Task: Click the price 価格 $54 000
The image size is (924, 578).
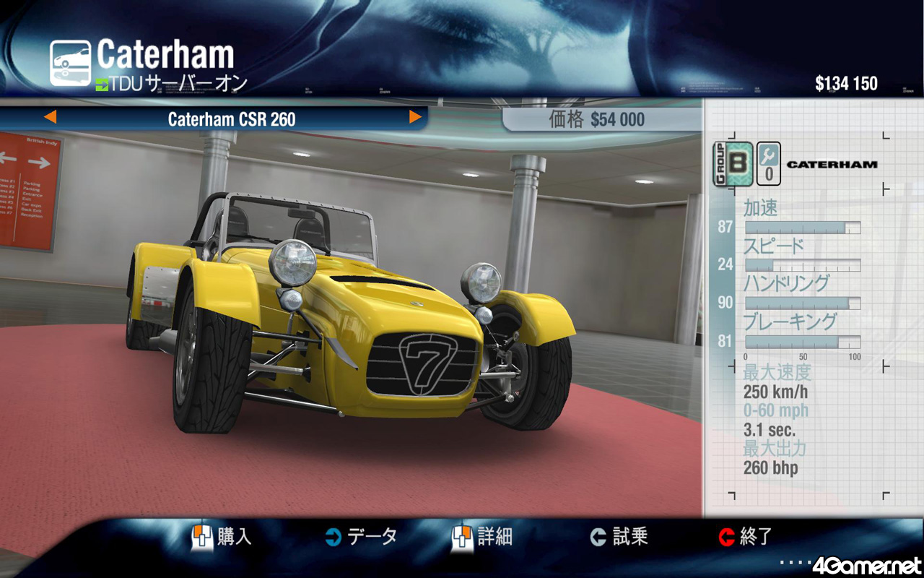Action: [x=597, y=120]
